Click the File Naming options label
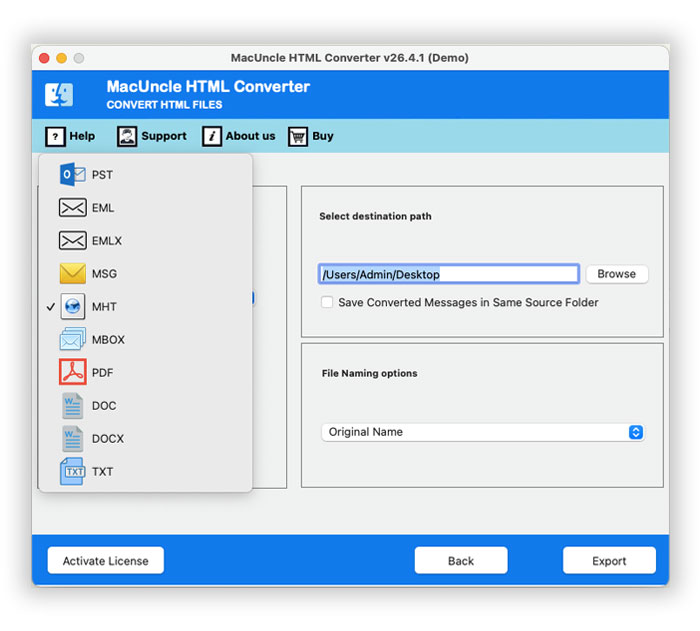700x631 pixels. pos(370,373)
